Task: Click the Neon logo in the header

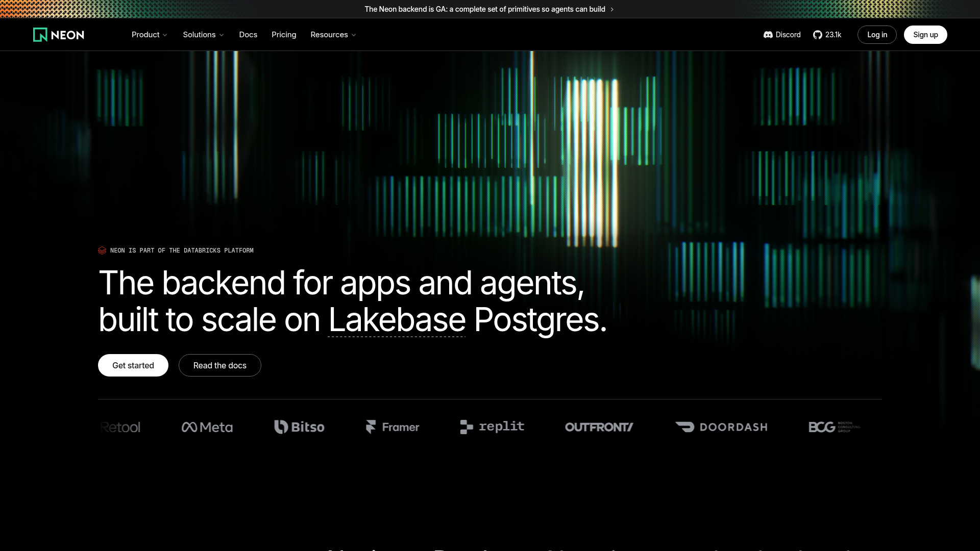Action: tap(59, 35)
